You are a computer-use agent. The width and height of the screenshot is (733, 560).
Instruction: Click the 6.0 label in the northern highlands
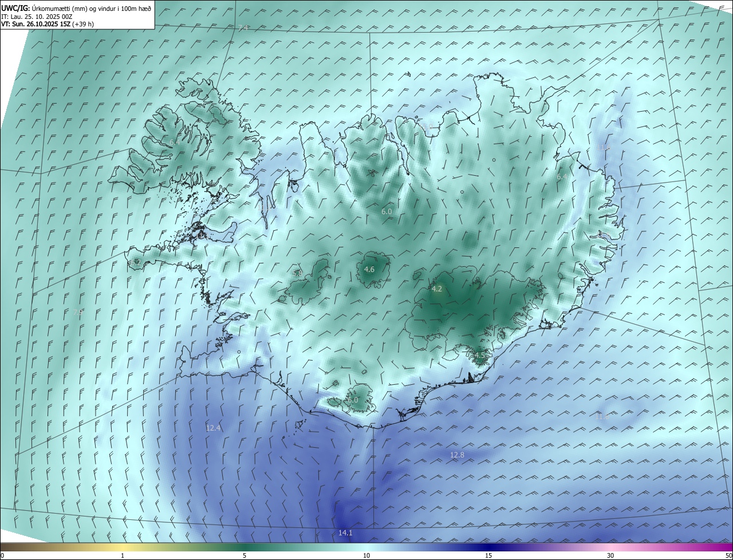(387, 212)
